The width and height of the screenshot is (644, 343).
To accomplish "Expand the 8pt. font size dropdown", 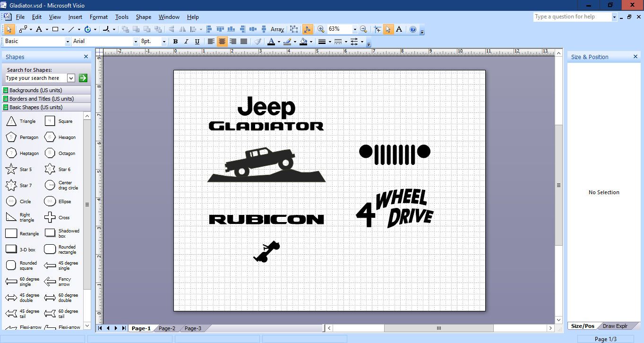I will point(164,42).
